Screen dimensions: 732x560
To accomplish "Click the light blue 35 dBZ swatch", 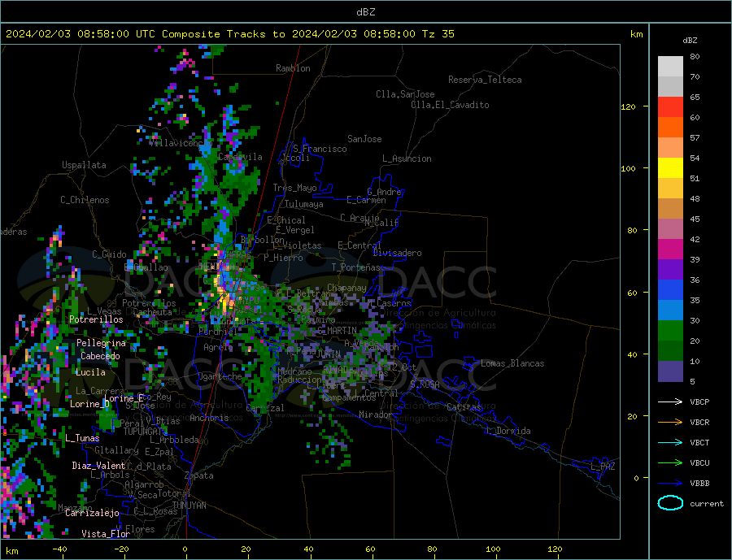I will coord(670,310).
